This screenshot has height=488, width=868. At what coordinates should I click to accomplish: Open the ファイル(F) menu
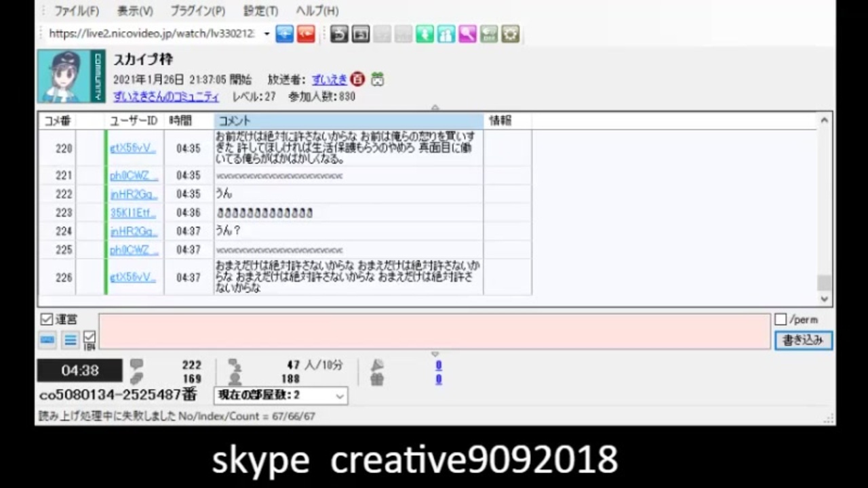pyautogui.click(x=76, y=11)
